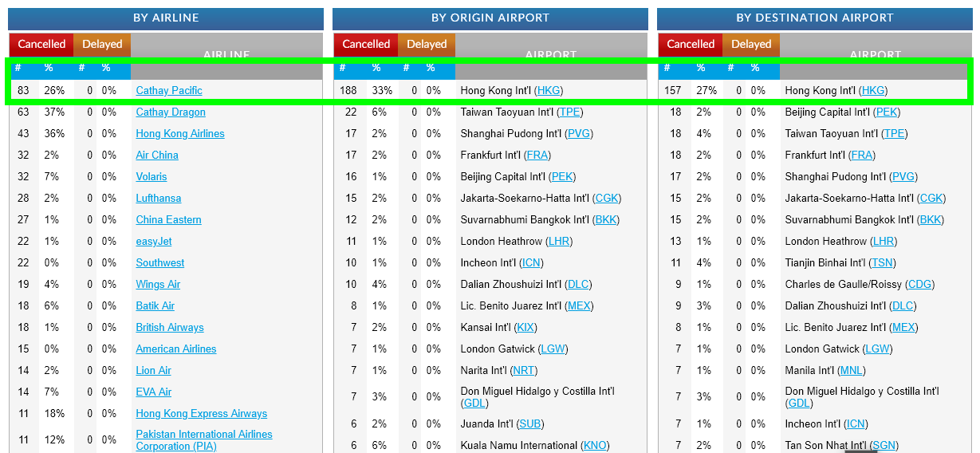980x453 pixels.
Task: Open BKK link in destination airport table
Action: point(930,220)
